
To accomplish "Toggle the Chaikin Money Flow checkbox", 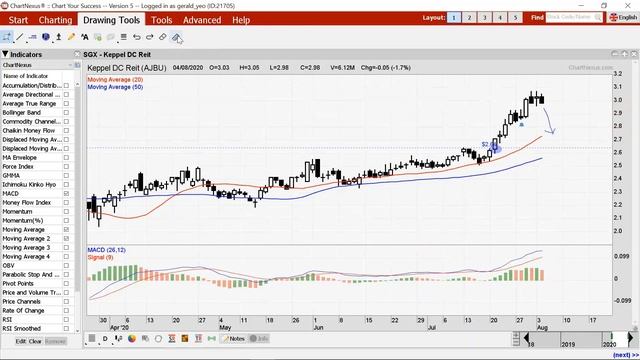I will tap(66, 131).
